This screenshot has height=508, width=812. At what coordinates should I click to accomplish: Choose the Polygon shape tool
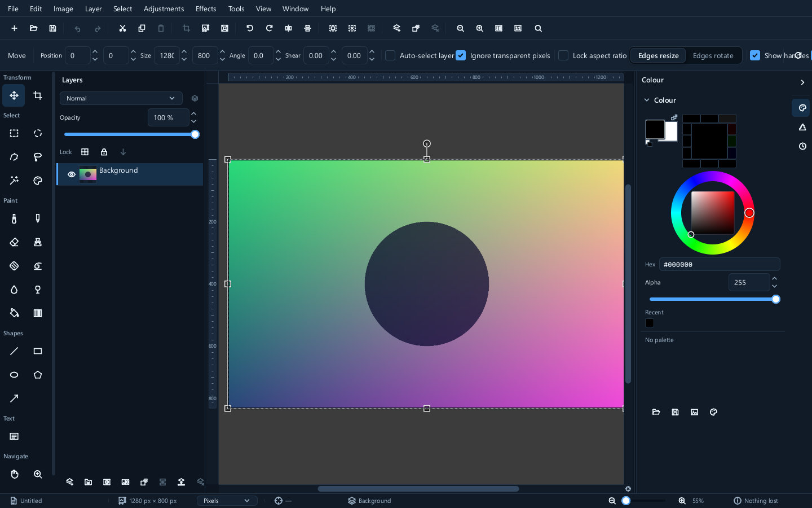(x=38, y=375)
